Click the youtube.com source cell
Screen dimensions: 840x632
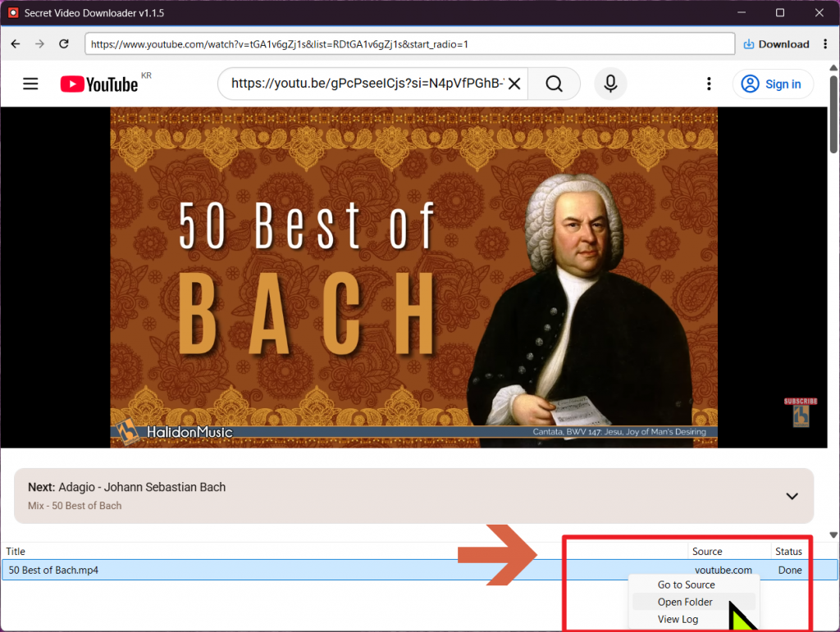pyautogui.click(x=723, y=570)
